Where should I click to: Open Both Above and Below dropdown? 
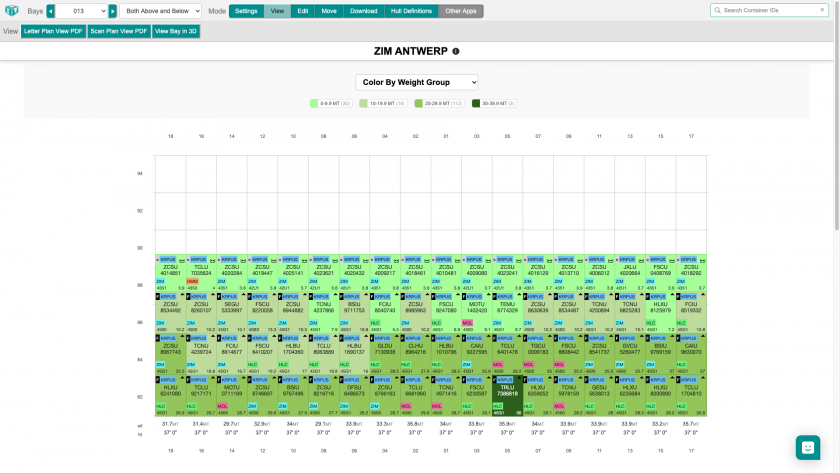pos(160,11)
